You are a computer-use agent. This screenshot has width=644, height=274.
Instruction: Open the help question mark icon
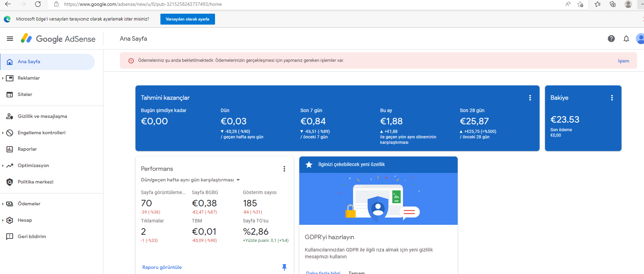611,39
